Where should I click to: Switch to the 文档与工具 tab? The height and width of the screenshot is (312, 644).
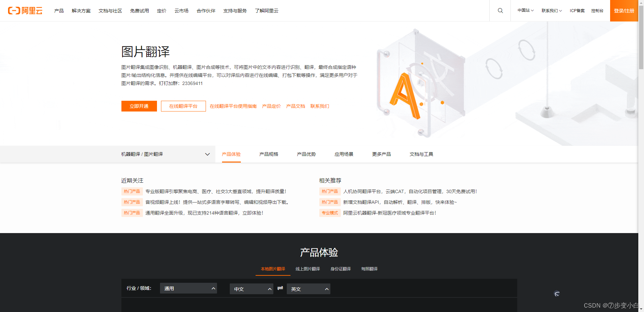point(421,154)
